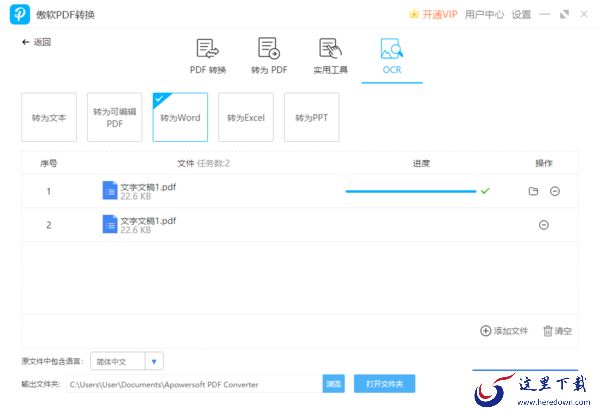Choose the 转为文本 option card
Screen dimensions: 600x410
(49, 117)
